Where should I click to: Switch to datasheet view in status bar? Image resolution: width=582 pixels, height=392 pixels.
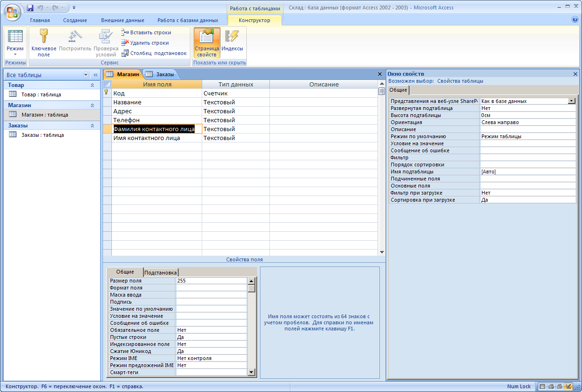coord(543,386)
